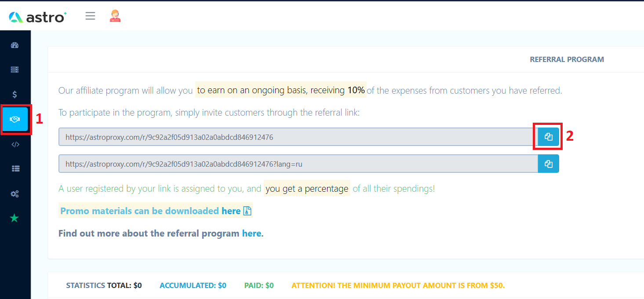The image size is (644, 299).
Task: Open referral program details via here link
Action: 251,233
